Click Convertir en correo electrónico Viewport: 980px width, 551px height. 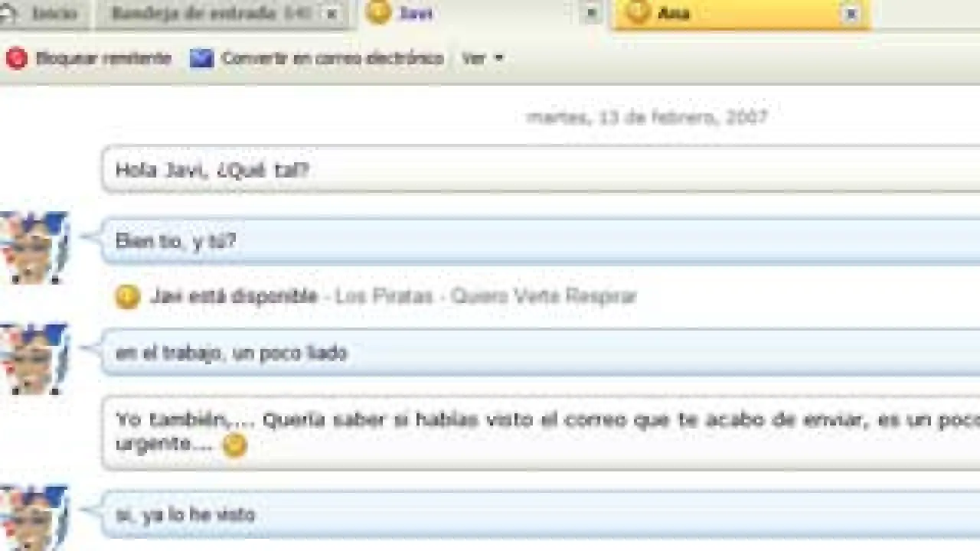pos(332,58)
